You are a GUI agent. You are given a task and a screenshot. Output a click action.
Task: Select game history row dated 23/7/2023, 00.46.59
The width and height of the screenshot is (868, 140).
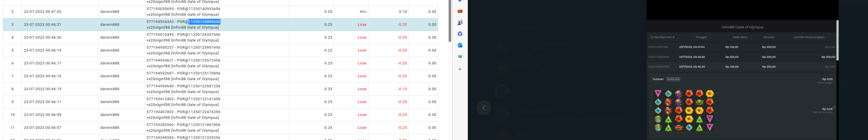[x=741, y=57]
